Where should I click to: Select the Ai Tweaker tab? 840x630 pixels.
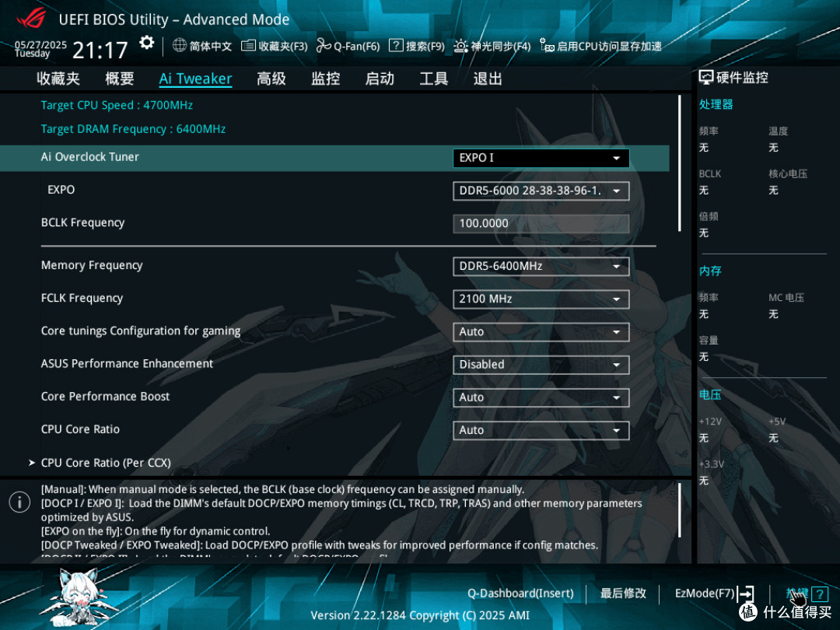(195, 79)
